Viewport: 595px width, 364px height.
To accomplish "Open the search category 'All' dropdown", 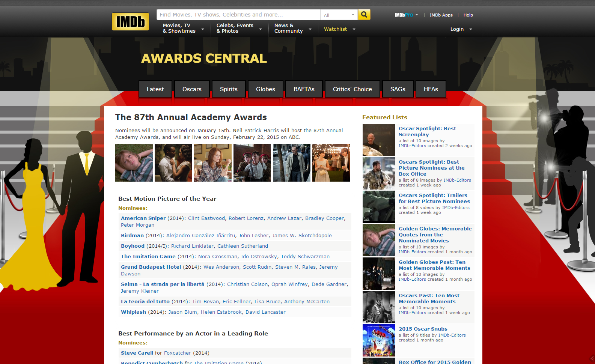I will [339, 15].
